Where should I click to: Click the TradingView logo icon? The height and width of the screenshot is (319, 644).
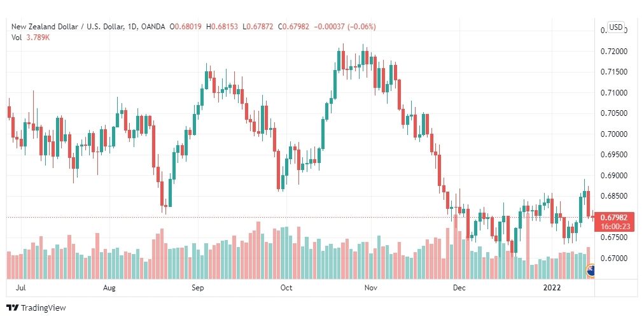(x=13, y=308)
